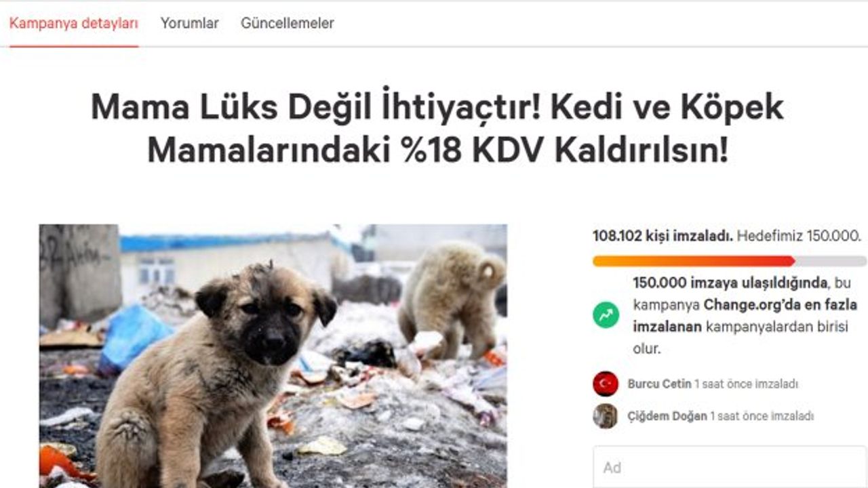This screenshot has width=868, height=488.
Task: Open the Kampanya detayları tab
Action: pos(74,23)
